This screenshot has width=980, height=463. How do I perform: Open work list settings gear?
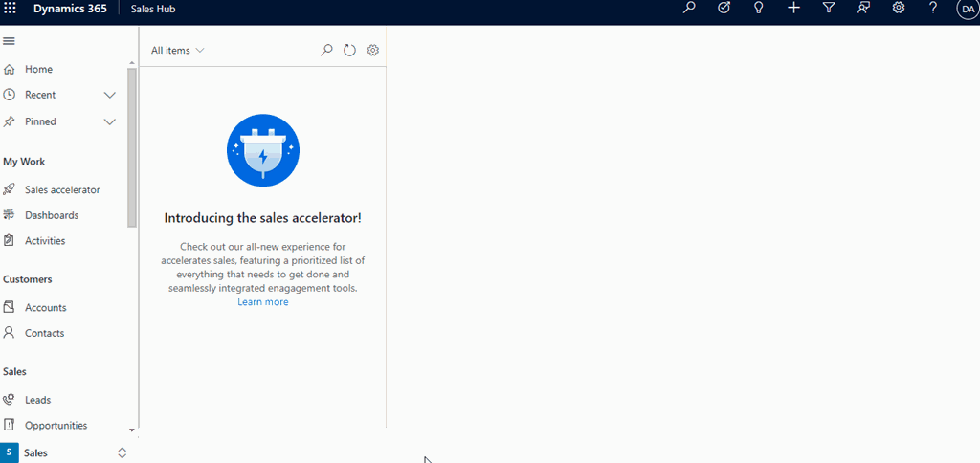tap(373, 50)
